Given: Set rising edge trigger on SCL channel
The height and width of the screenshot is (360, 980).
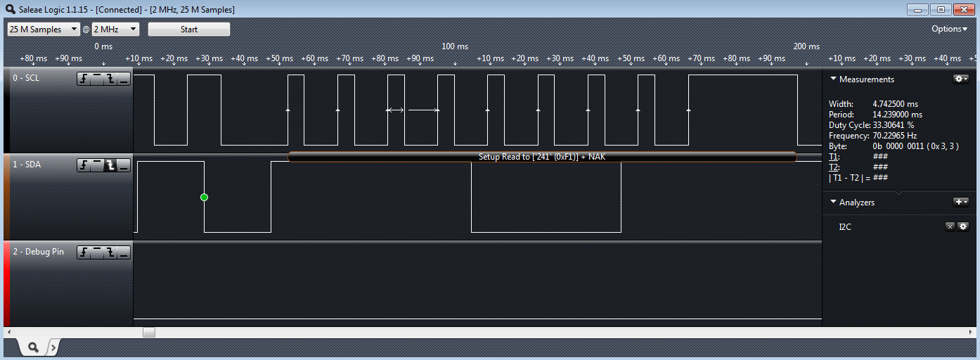Looking at the screenshot, I should click(x=84, y=79).
